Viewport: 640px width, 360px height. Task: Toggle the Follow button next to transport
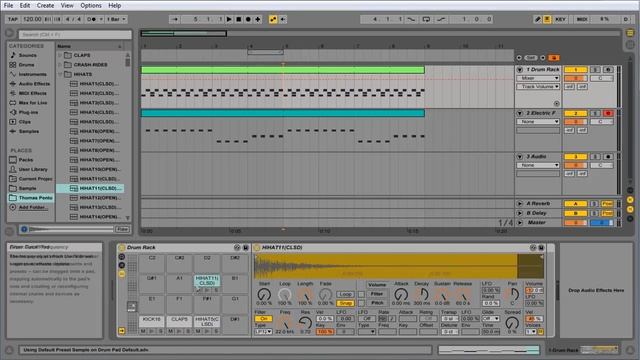(175, 19)
